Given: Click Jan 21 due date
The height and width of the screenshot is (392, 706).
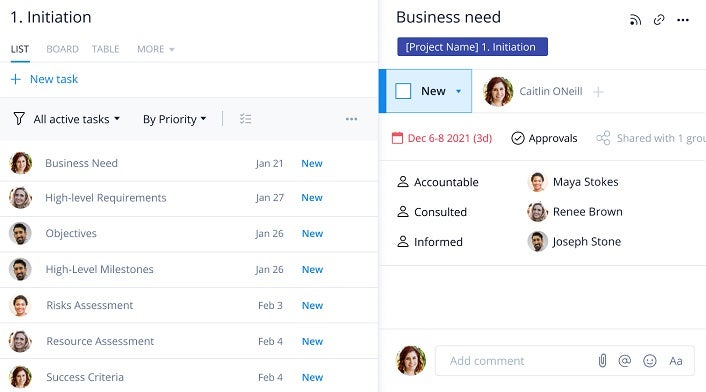Looking at the screenshot, I should click(x=269, y=163).
